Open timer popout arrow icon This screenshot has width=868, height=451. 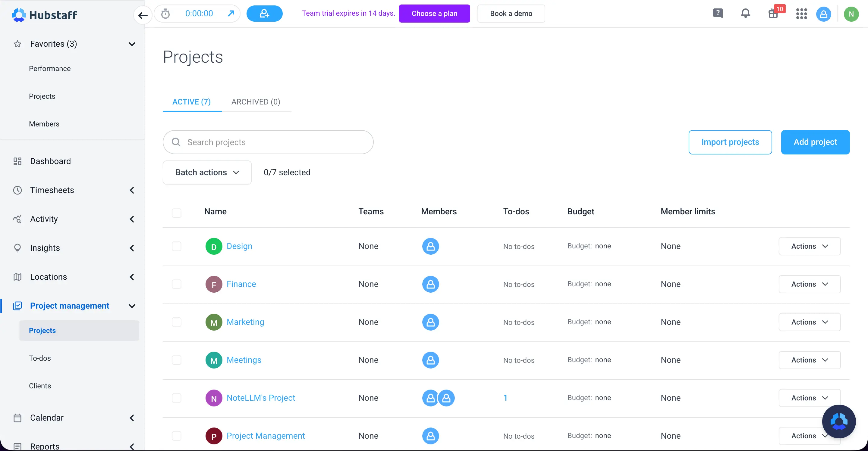click(231, 14)
